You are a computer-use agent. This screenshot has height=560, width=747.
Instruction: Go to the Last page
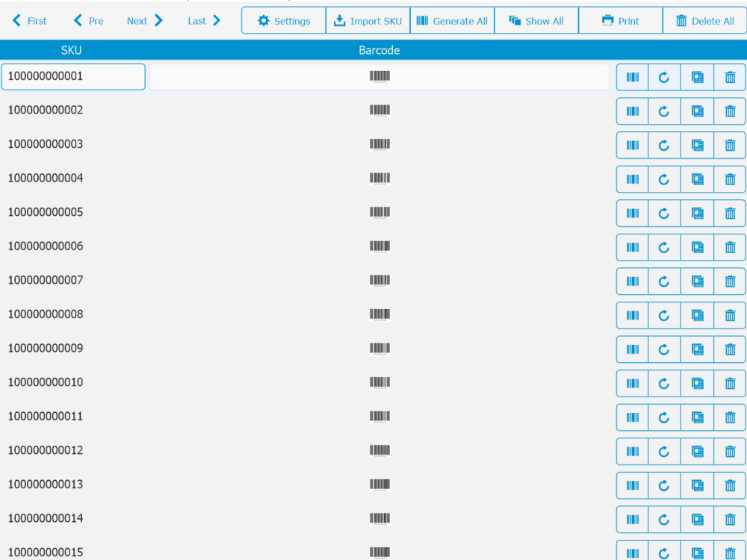point(202,20)
